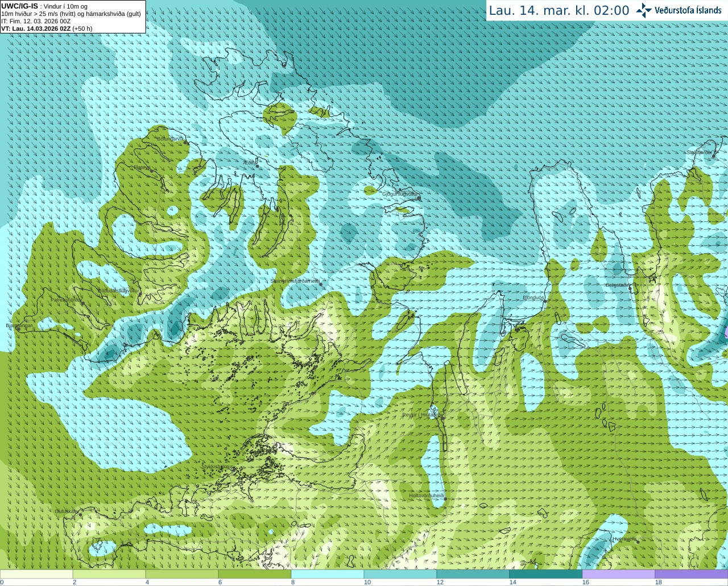Click legend scale value 16
The width and height of the screenshot is (728, 586).
tap(586, 582)
